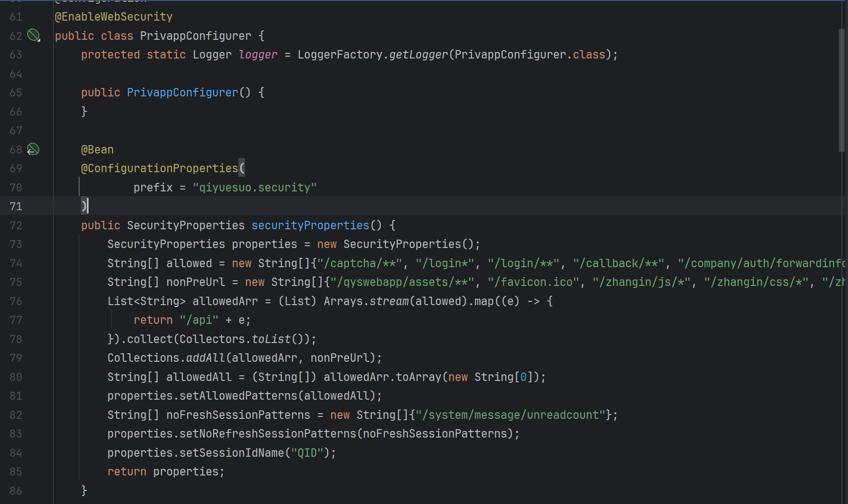Click the getLogger method call
This screenshot has width=848, height=504.
[418, 55]
